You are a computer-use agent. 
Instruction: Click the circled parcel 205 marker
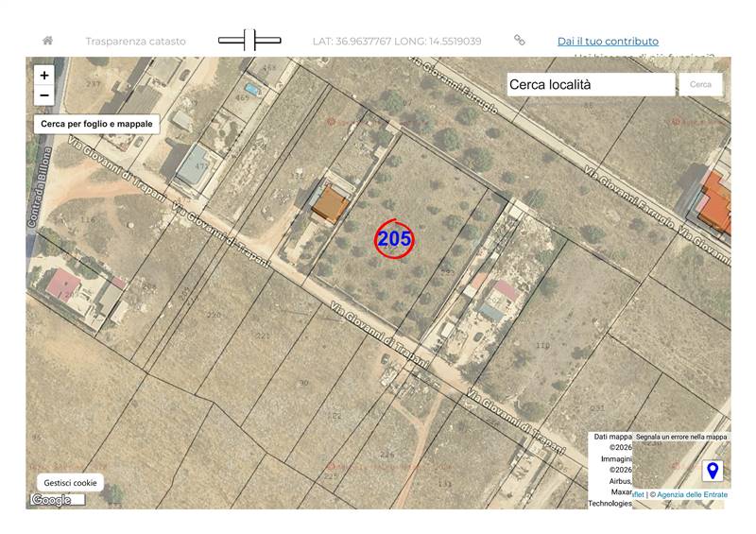[394, 239]
